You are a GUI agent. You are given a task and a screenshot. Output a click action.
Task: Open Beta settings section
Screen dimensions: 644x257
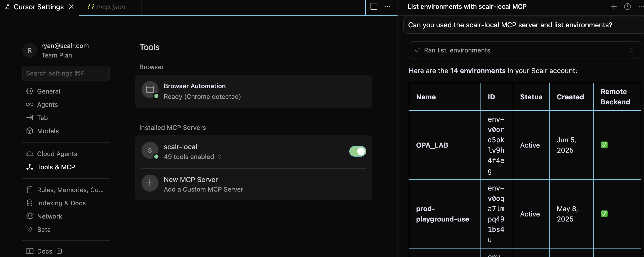tap(66, 229)
